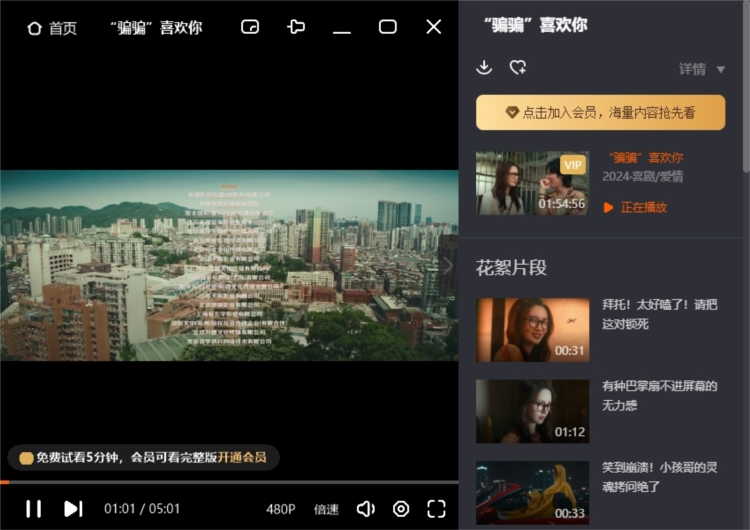Collapse the right side panel arrow
The image size is (750, 530).
(448, 265)
